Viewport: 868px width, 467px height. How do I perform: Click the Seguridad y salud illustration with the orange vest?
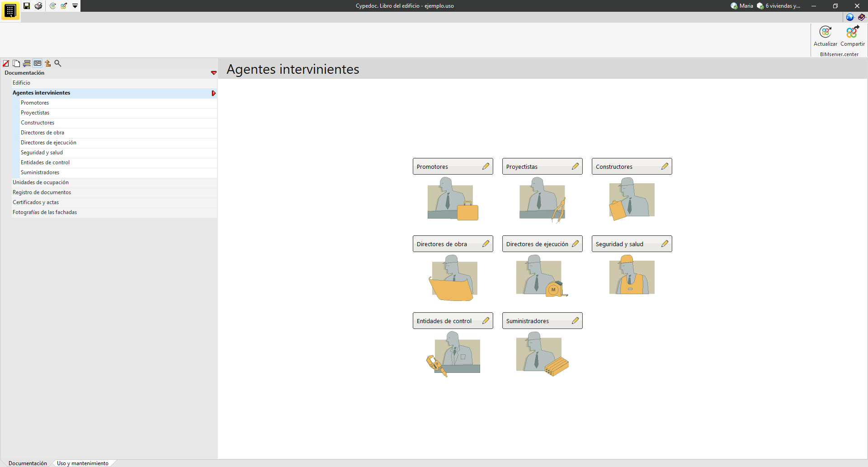click(632, 275)
